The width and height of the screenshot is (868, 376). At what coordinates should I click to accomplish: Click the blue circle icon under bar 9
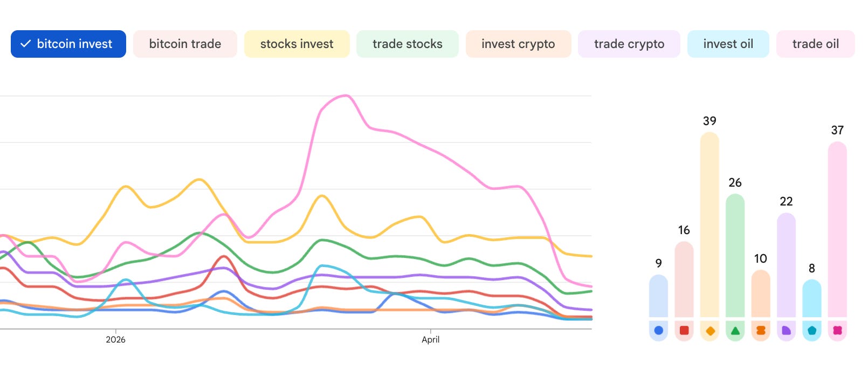point(658,331)
